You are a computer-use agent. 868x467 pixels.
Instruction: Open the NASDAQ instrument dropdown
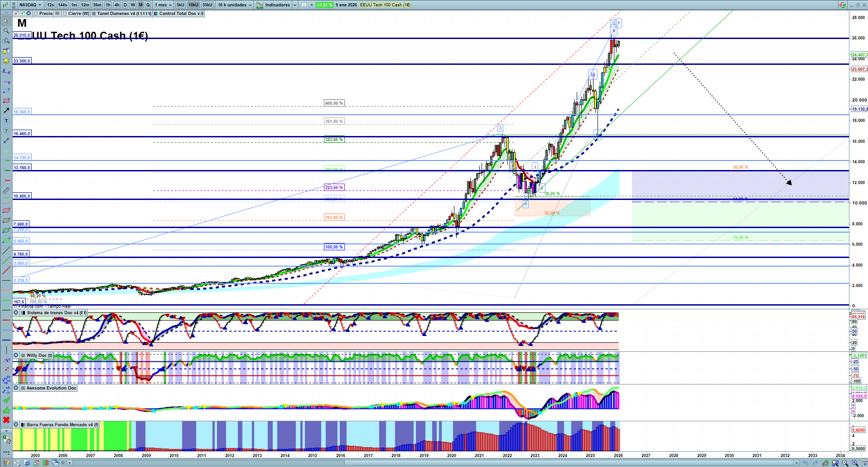point(30,5)
